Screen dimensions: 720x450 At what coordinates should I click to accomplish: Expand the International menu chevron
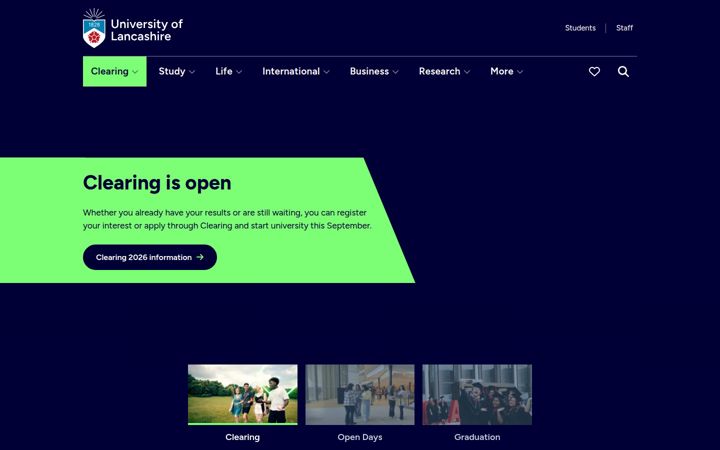(x=326, y=72)
